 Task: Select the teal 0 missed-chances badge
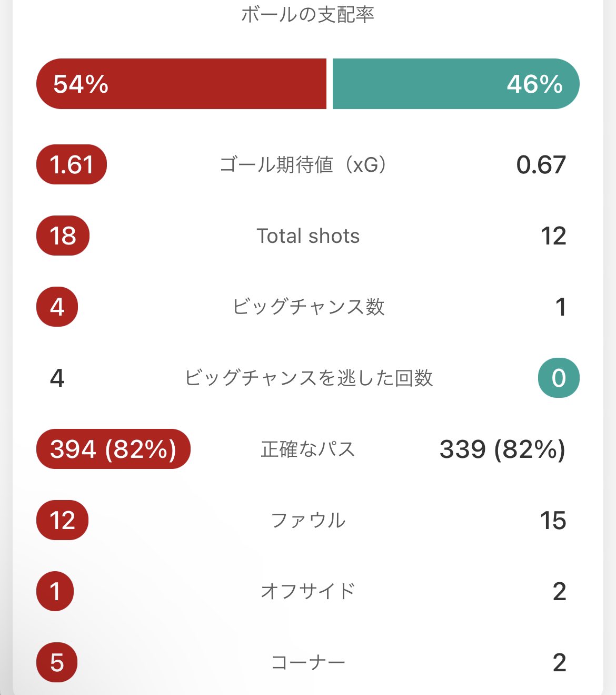click(x=559, y=378)
